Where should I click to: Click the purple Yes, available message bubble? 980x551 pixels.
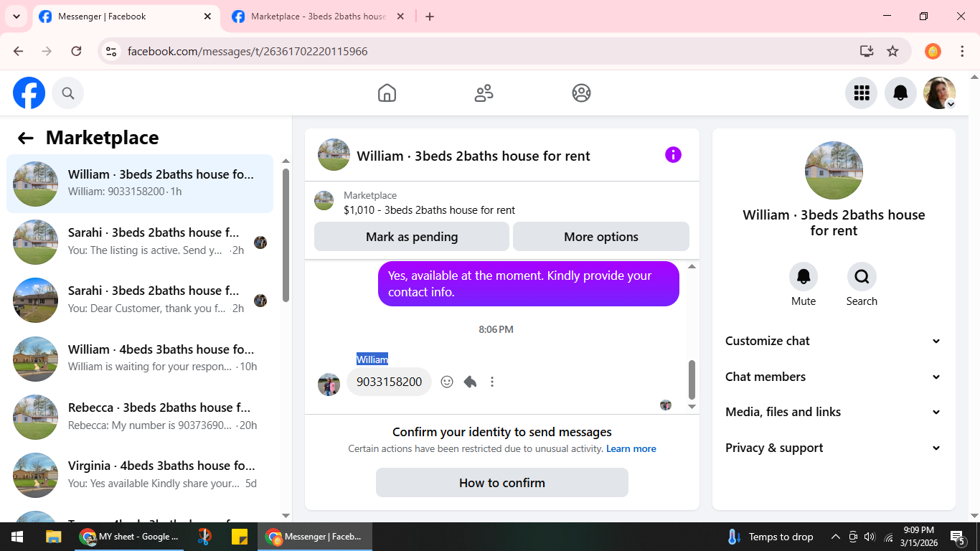click(x=529, y=284)
